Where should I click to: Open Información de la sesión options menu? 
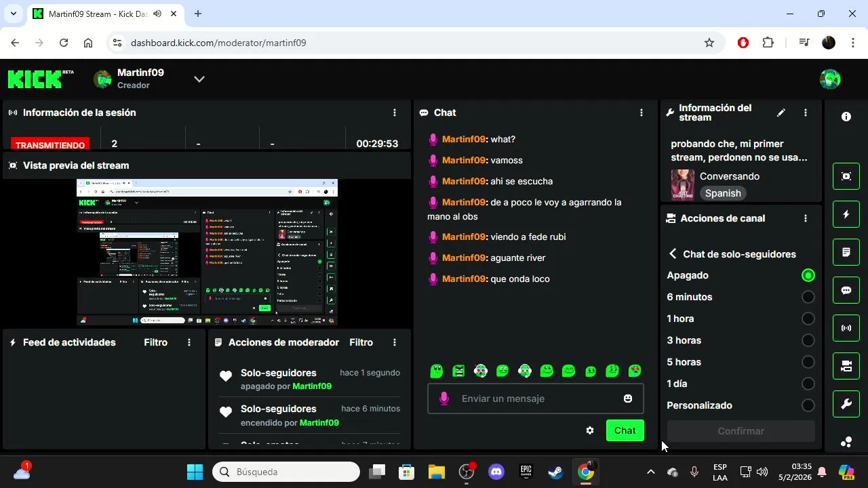tap(395, 113)
